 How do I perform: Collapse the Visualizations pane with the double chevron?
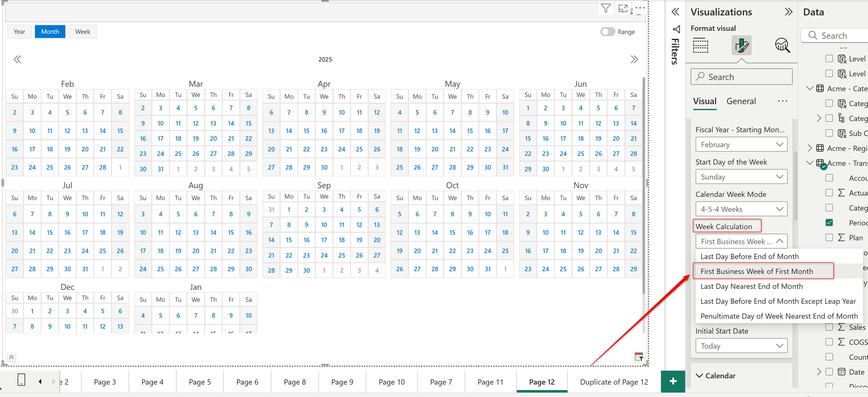788,12
